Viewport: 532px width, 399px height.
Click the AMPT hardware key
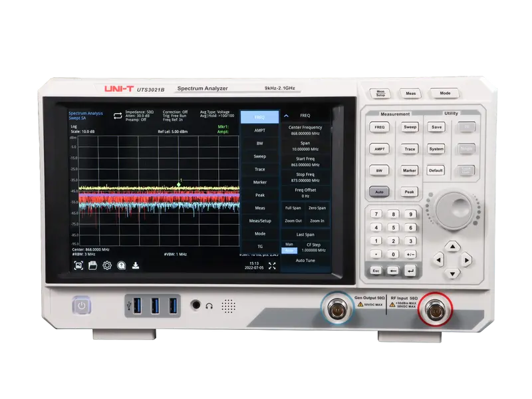point(379,149)
